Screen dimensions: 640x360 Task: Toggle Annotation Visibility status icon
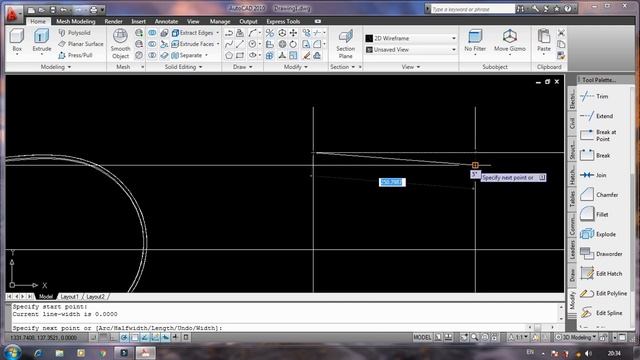click(535, 338)
